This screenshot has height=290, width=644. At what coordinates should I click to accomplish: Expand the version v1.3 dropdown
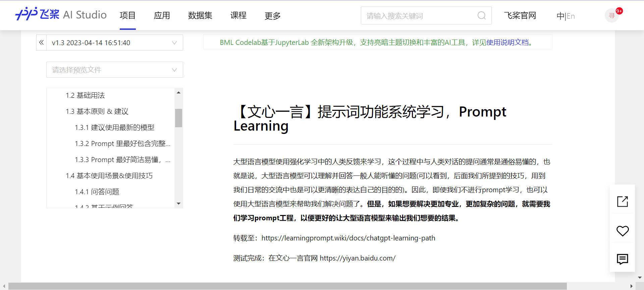click(x=115, y=43)
